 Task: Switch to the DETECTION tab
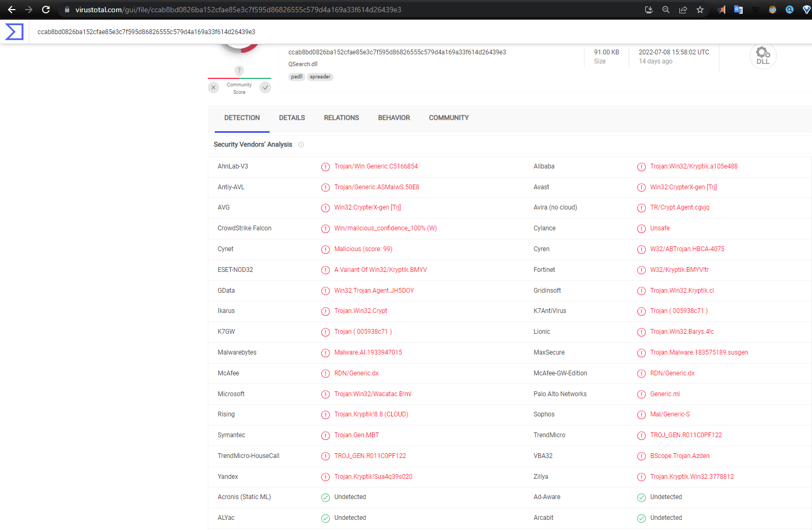pos(242,118)
